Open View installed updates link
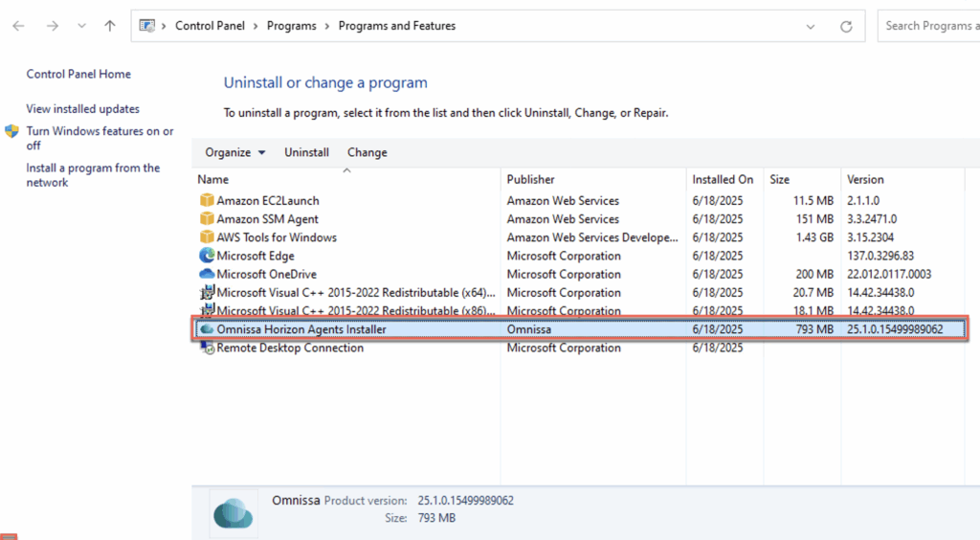The image size is (980, 540). tap(82, 109)
